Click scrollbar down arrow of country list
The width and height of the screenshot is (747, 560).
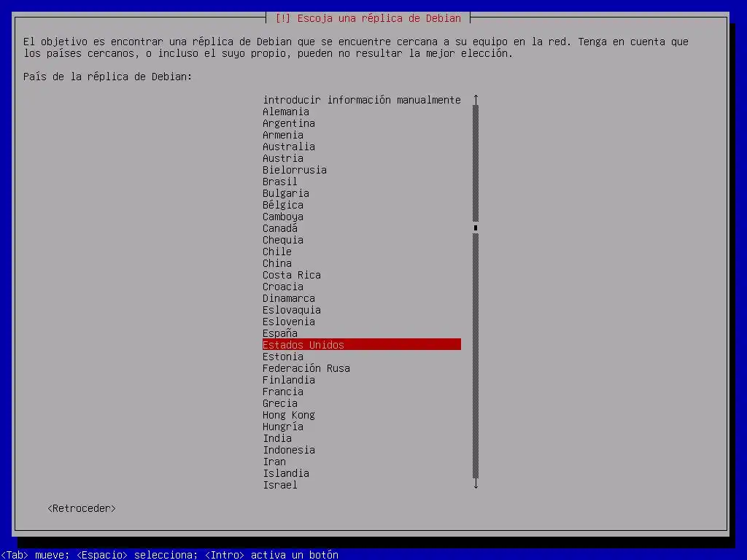tap(476, 484)
